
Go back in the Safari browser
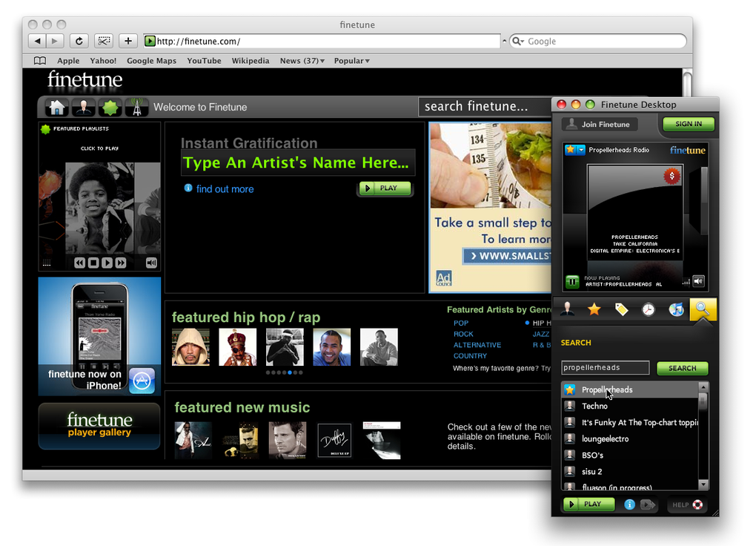(37, 41)
